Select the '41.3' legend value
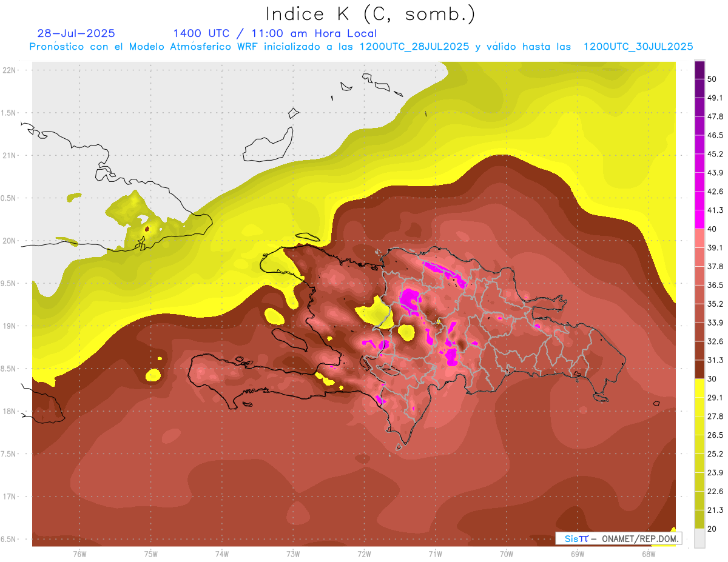Screen dimensions: 728x562 tap(715, 210)
